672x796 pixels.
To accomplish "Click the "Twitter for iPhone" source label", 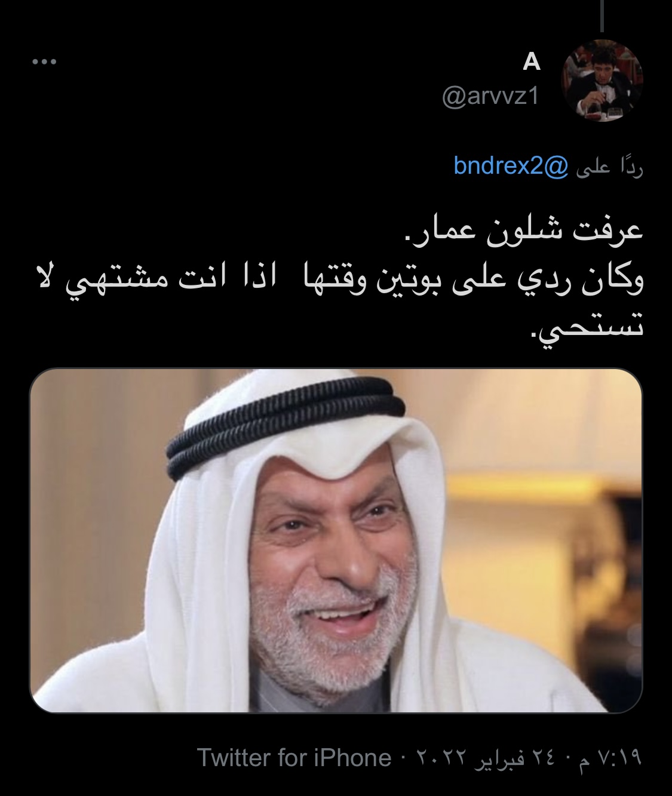I will [x=294, y=758].
